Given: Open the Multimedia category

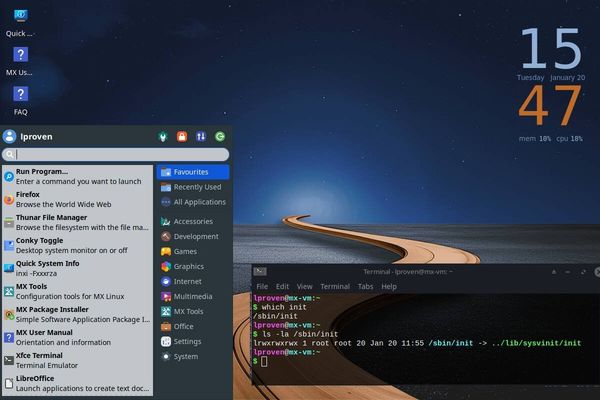Looking at the screenshot, I should (193, 296).
